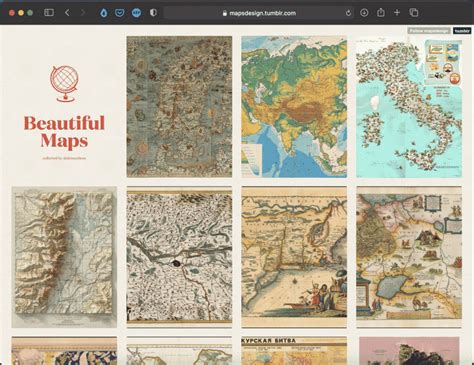This screenshot has width=474, height=365.
Task: Open the Pocket extension icon
Action: click(x=119, y=13)
